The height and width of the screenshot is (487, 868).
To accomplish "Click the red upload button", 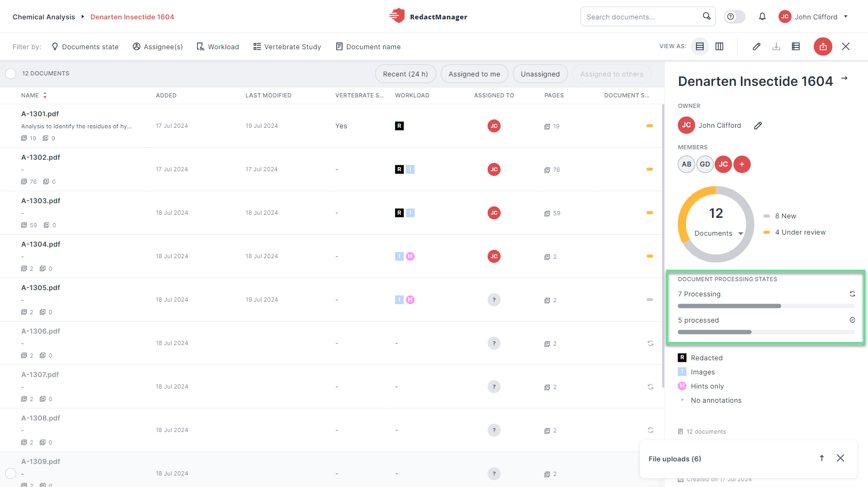I will [x=823, y=47].
